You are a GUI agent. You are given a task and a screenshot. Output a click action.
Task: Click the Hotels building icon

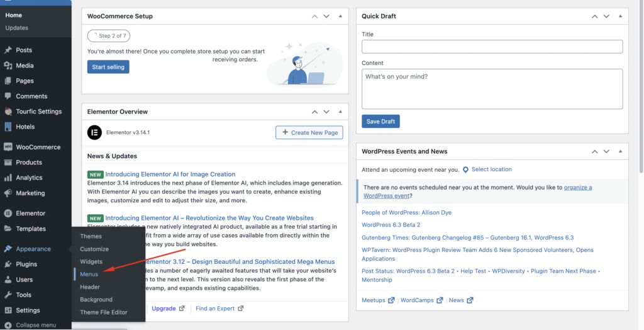8,127
